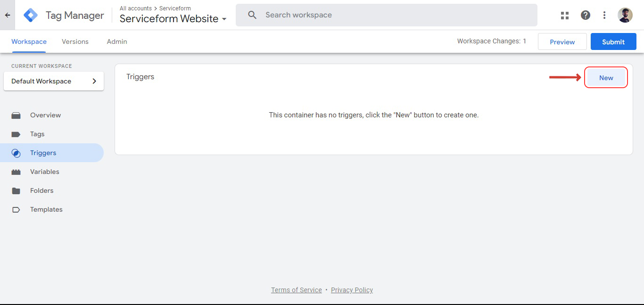The height and width of the screenshot is (305, 644).
Task: Select the Overview icon in the sidebar
Action: click(16, 115)
